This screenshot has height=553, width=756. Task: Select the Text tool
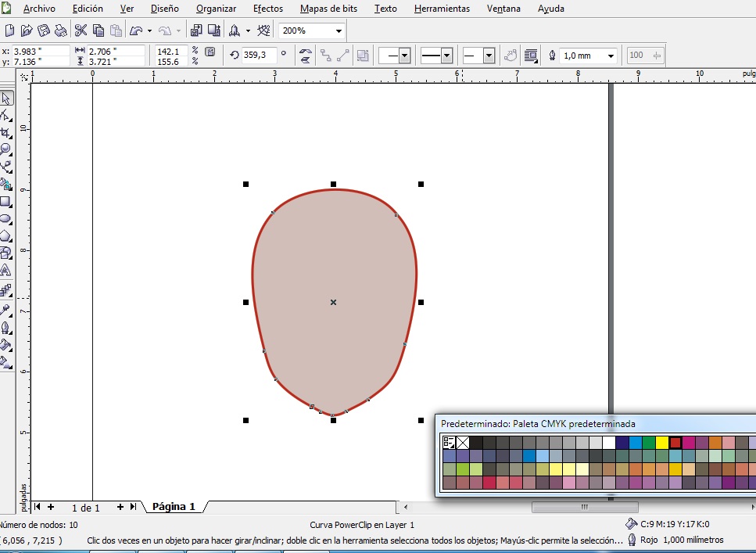coord(5,271)
